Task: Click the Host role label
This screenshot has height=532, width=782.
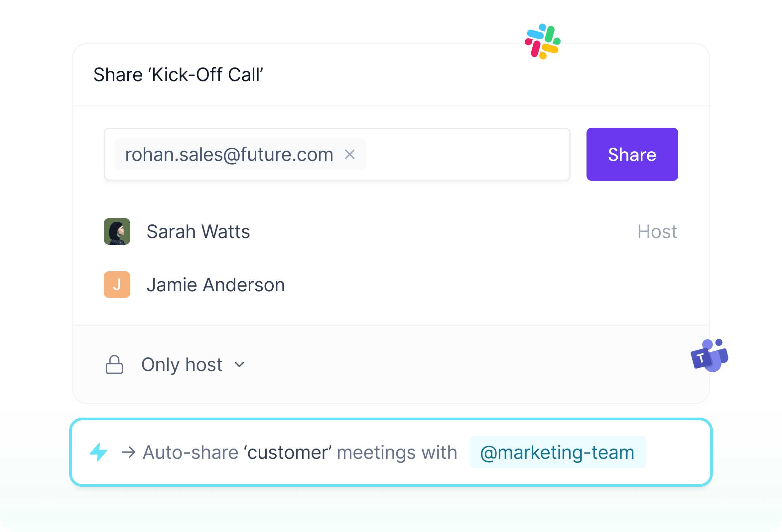Action: (x=657, y=231)
